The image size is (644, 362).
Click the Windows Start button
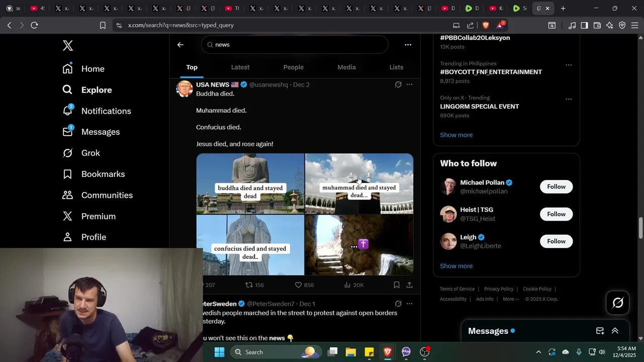coord(219,352)
